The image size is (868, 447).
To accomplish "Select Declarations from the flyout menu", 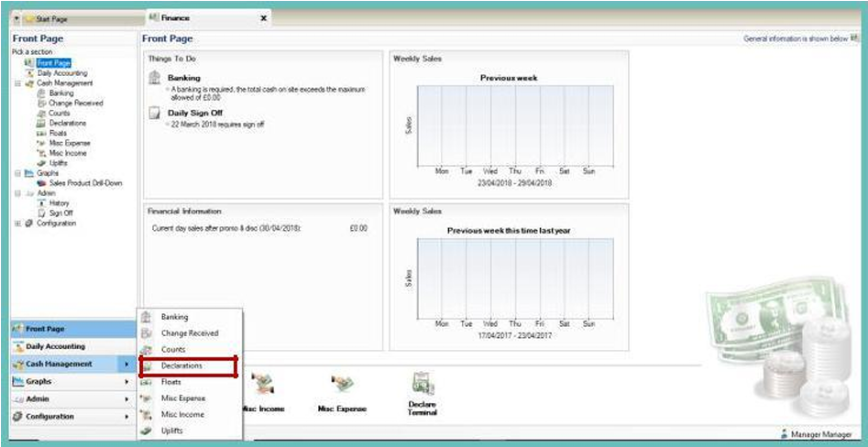I will point(181,365).
